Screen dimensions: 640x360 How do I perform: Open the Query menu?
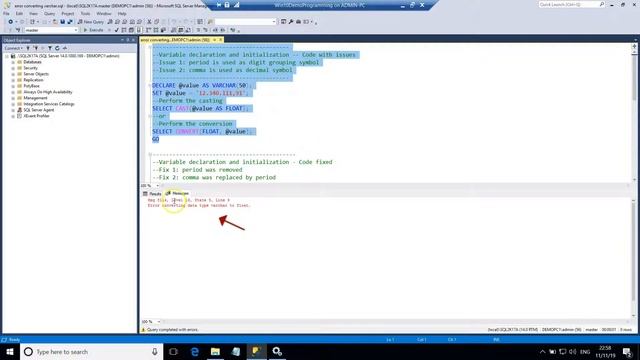click(x=49, y=13)
